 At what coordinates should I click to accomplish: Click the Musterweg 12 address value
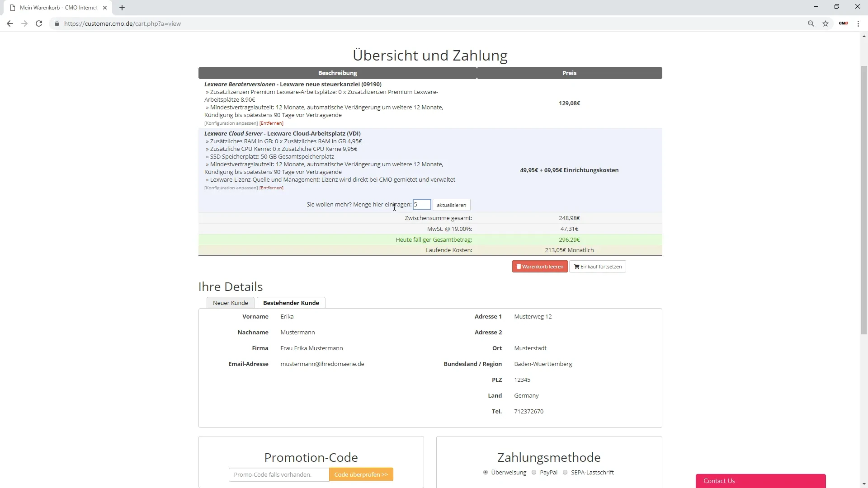coord(533,317)
